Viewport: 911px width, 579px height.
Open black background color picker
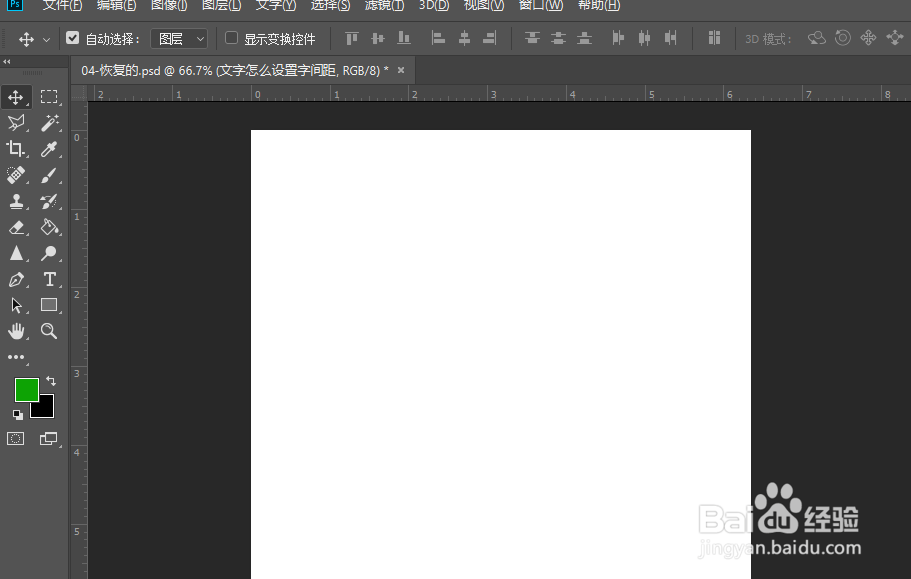(x=46, y=409)
